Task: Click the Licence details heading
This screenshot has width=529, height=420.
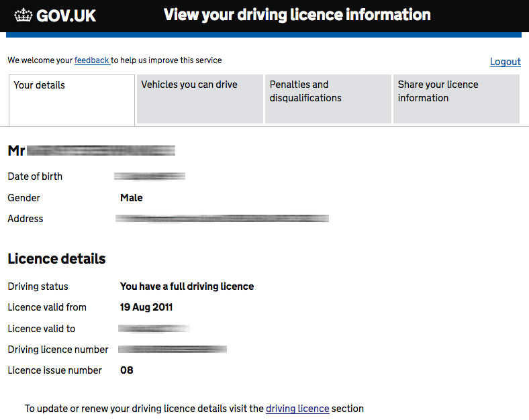Action: pos(56,258)
